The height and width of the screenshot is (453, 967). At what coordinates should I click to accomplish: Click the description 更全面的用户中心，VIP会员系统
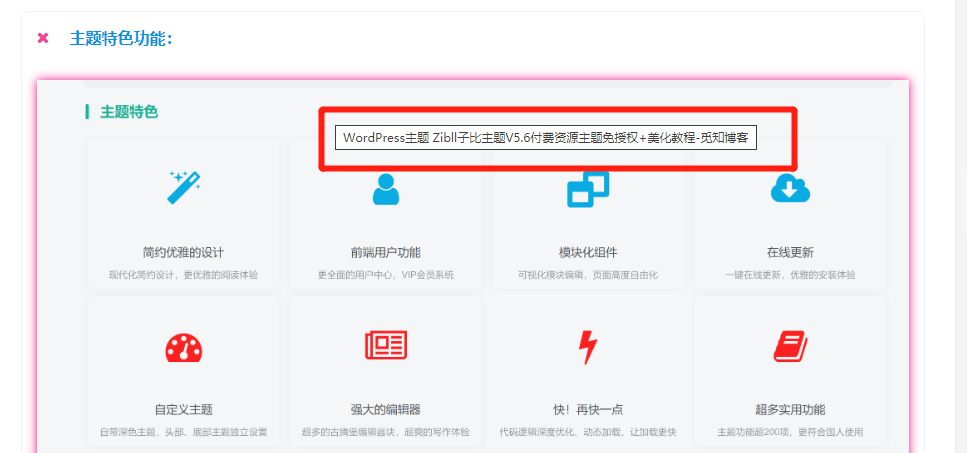pos(386,275)
